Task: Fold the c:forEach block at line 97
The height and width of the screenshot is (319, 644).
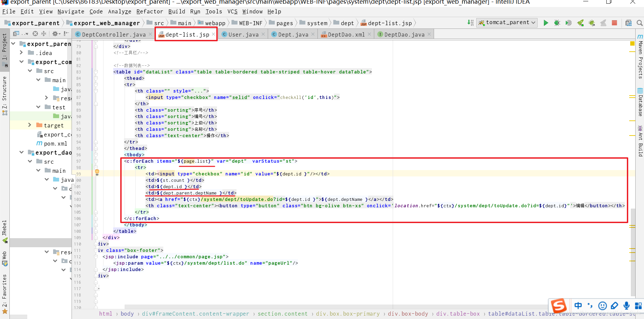Action: tap(96, 161)
